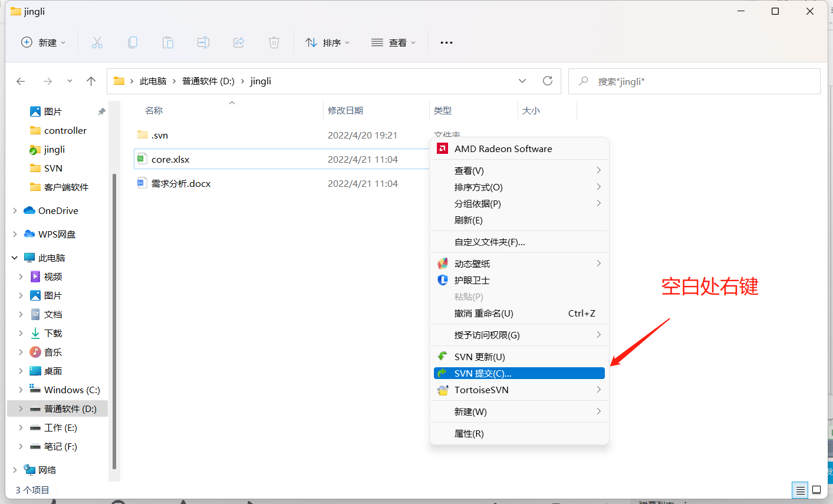Image resolution: width=833 pixels, height=504 pixels.
Task: Expand the Windows (C:) drive node
Action: tap(21, 390)
